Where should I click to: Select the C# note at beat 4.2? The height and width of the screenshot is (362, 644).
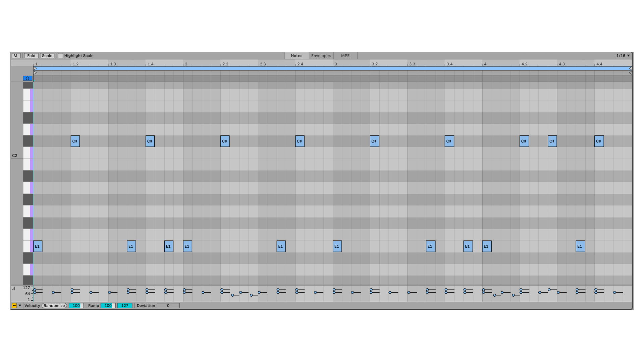pyautogui.click(x=524, y=141)
